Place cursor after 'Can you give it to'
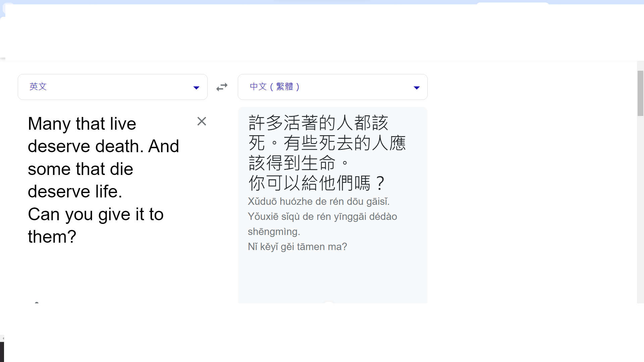This screenshot has height=362, width=644. pos(164,215)
